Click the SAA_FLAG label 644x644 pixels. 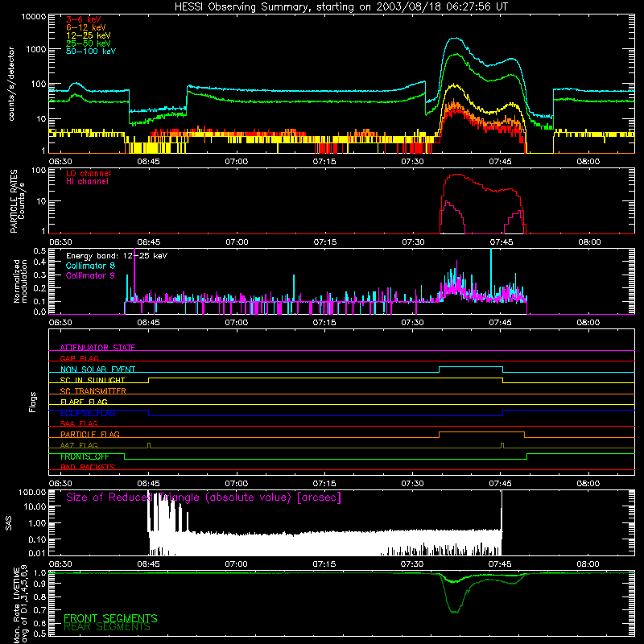point(79,423)
